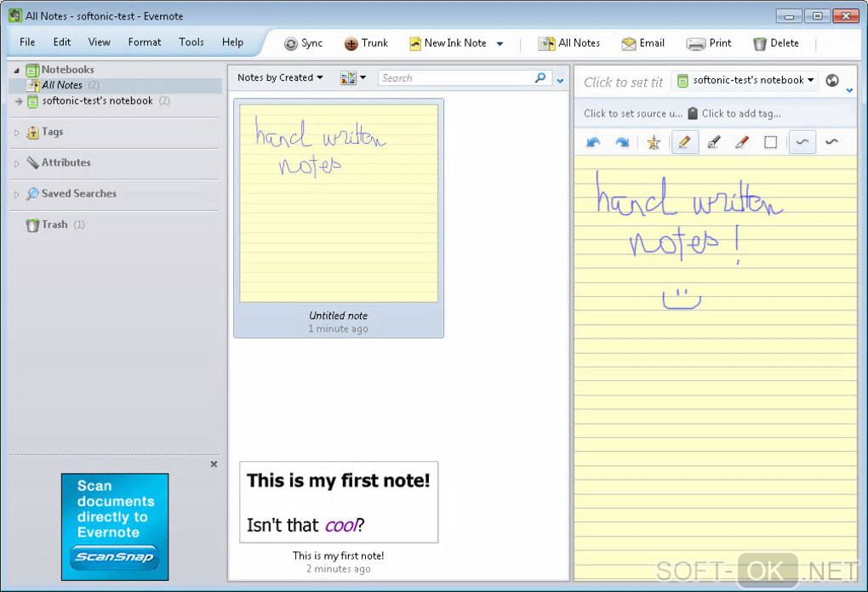
Task: Select the red marker ink tool
Action: [742, 142]
